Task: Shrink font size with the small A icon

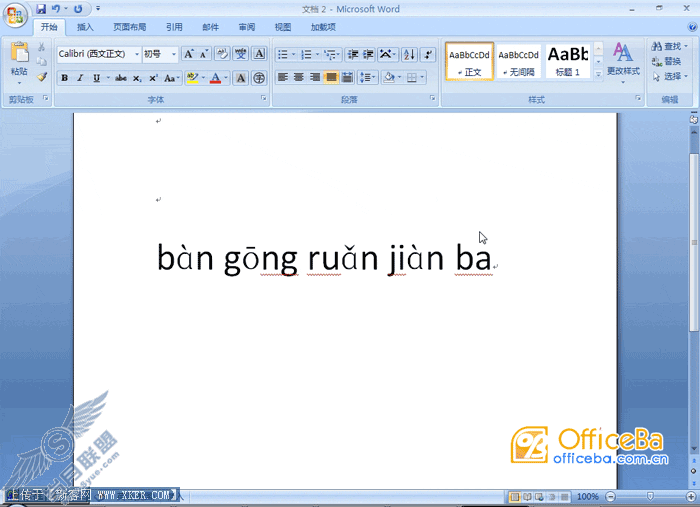Action: pyautogui.click(x=204, y=54)
